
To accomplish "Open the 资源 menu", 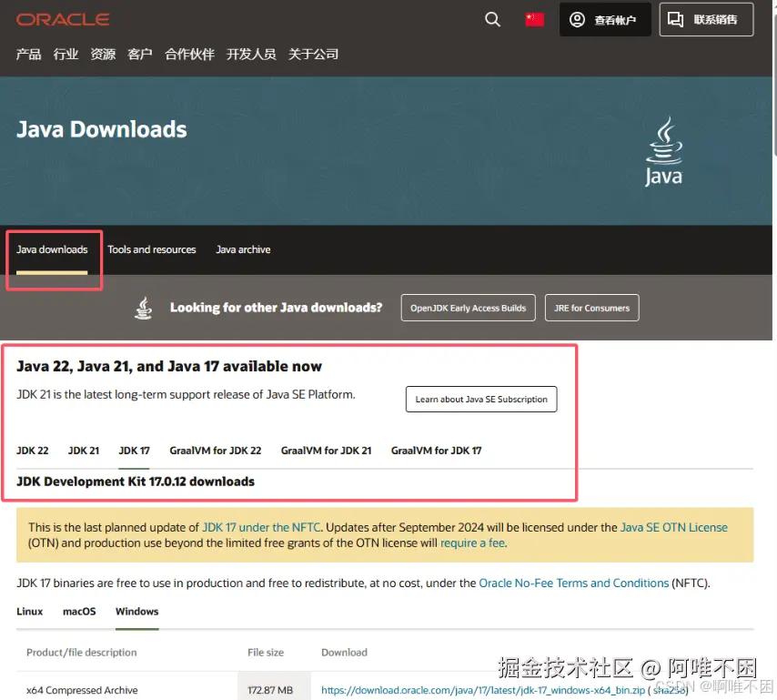I will (103, 54).
